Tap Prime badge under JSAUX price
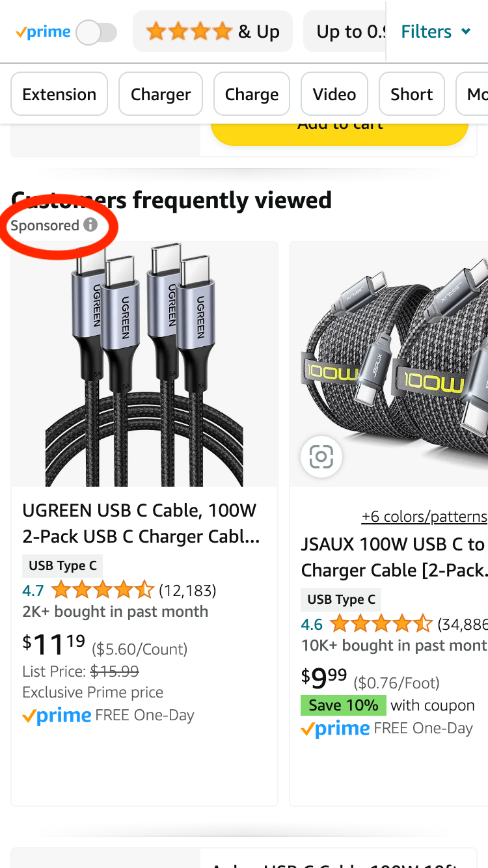The height and width of the screenshot is (868, 488). [336, 729]
